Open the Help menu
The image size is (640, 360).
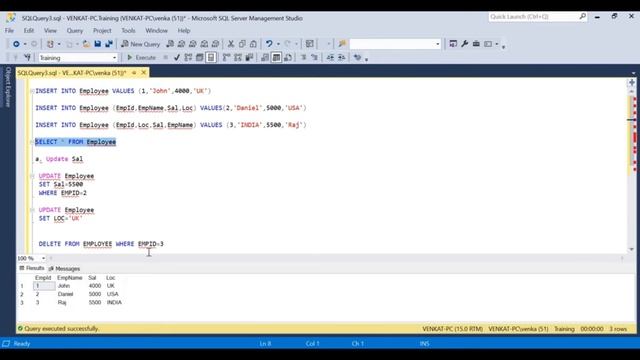[184, 31]
